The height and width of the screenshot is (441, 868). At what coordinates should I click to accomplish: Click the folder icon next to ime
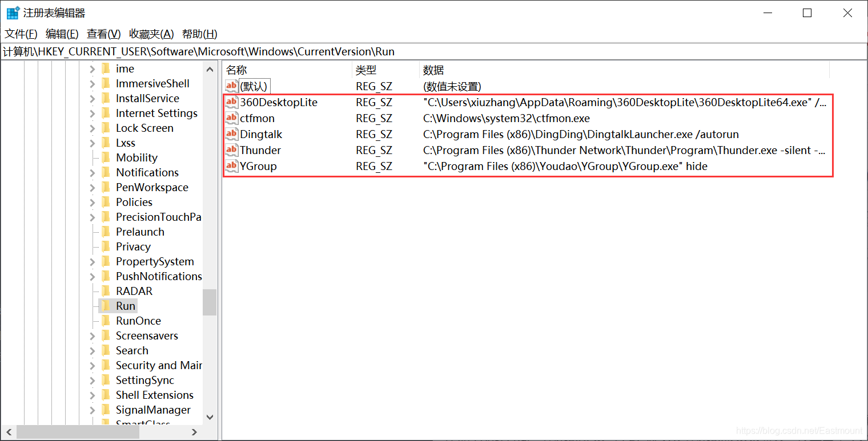point(106,69)
